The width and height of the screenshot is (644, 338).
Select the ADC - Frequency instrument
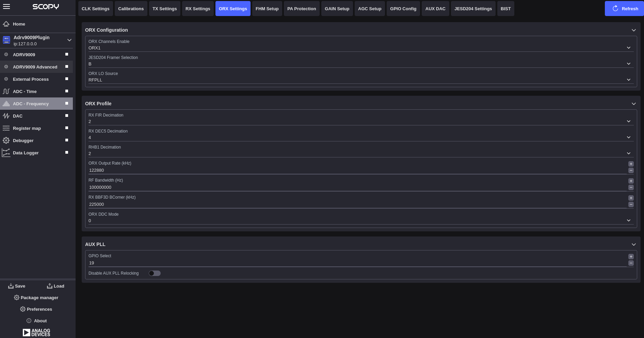click(30, 104)
